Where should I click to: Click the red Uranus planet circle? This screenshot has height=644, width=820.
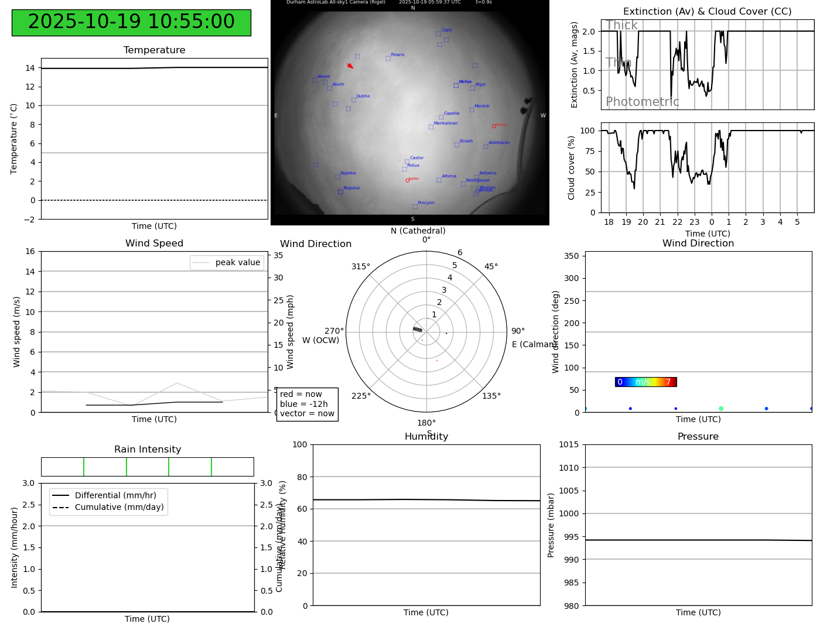tap(494, 126)
